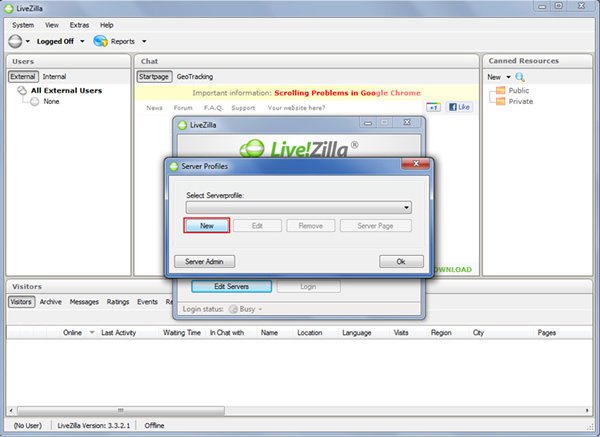
Task: Sort by the Language column header
Action: (357, 333)
